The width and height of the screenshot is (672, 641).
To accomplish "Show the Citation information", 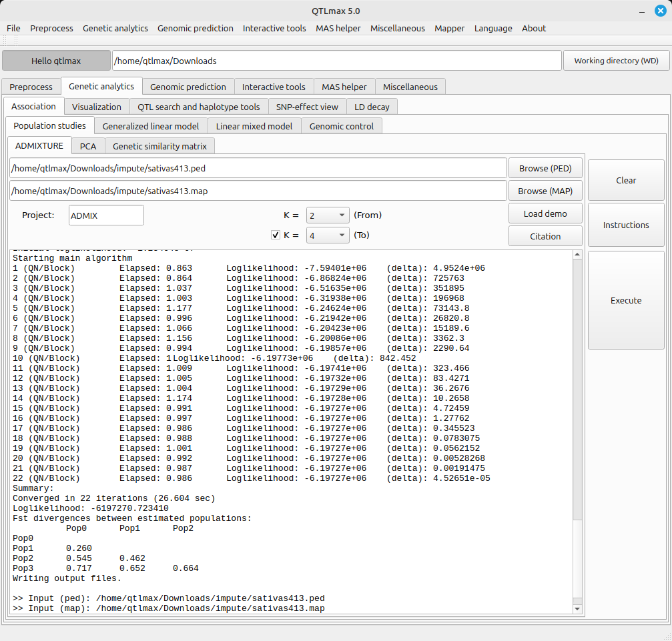I will (545, 236).
